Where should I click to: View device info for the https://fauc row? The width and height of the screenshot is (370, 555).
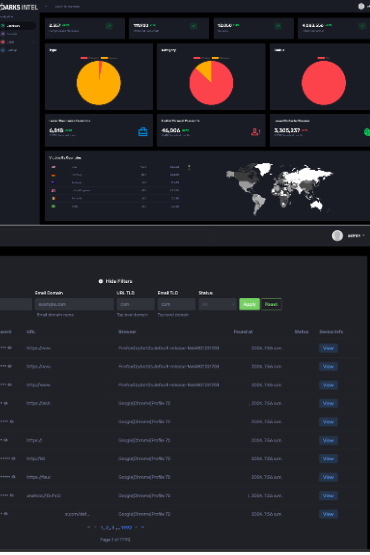[328, 477]
